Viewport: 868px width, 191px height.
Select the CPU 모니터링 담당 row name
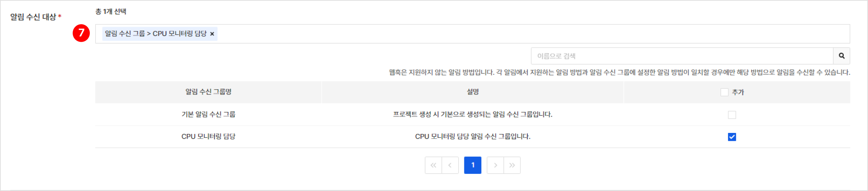tap(208, 136)
